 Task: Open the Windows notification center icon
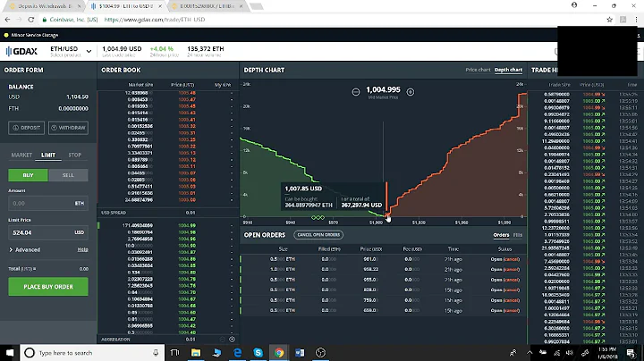pos(631,353)
